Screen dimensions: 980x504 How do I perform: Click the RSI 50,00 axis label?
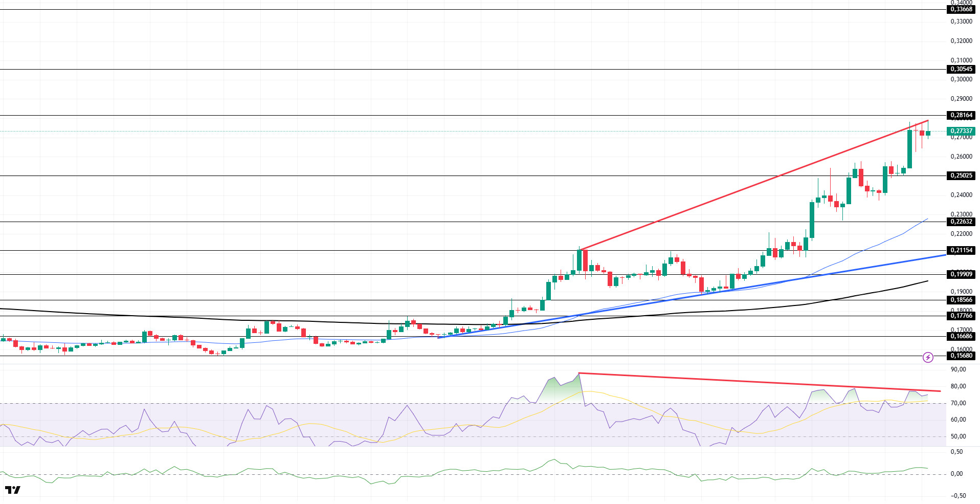click(x=958, y=436)
